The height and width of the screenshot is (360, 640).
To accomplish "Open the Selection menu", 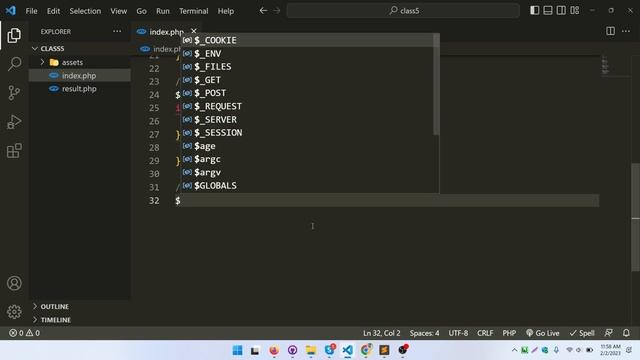I will 85,11.
